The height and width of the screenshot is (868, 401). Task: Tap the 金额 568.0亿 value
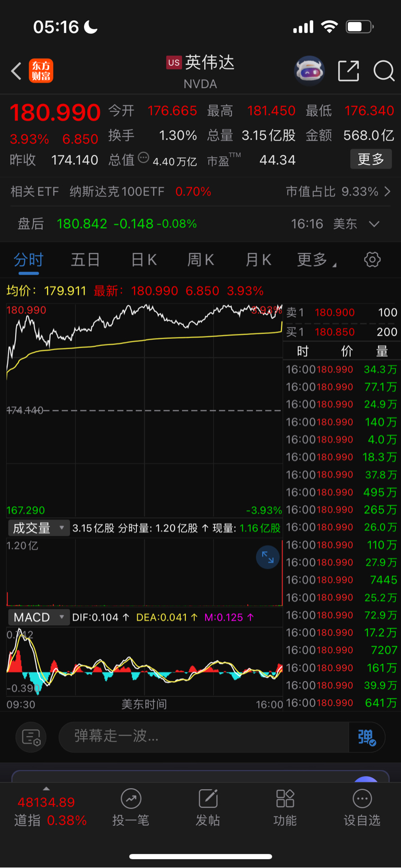(369, 136)
